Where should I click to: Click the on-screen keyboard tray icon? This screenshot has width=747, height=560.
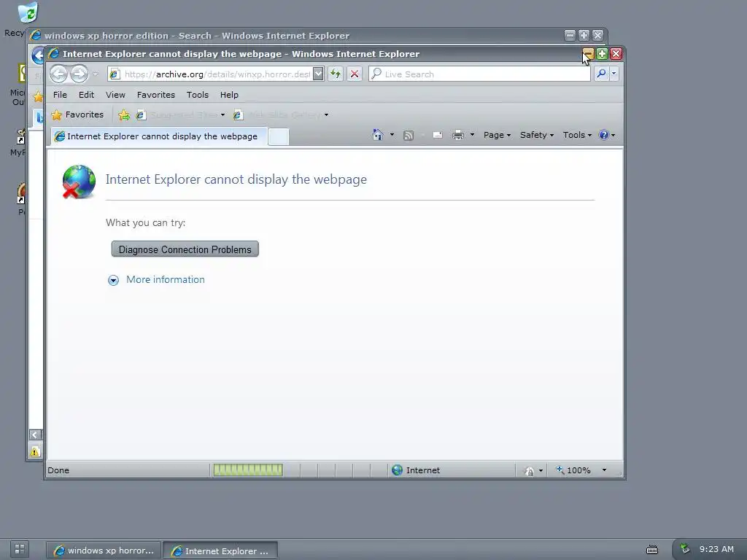click(x=652, y=550)
